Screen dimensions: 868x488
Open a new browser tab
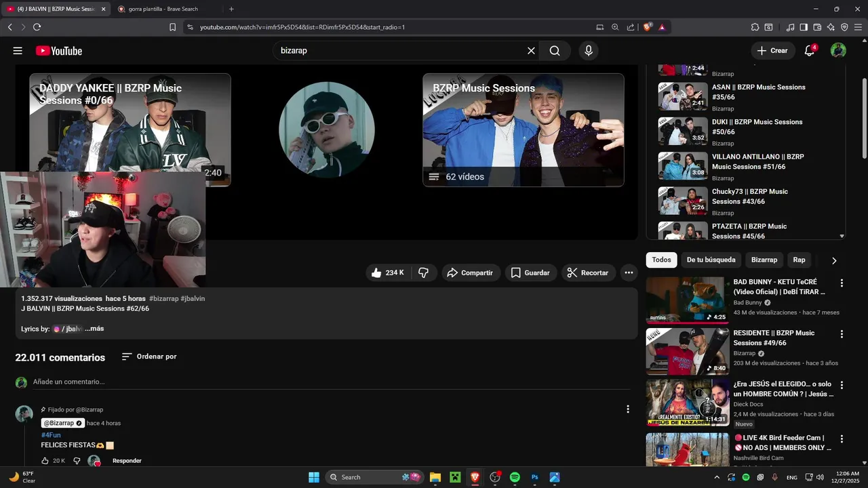231,9
